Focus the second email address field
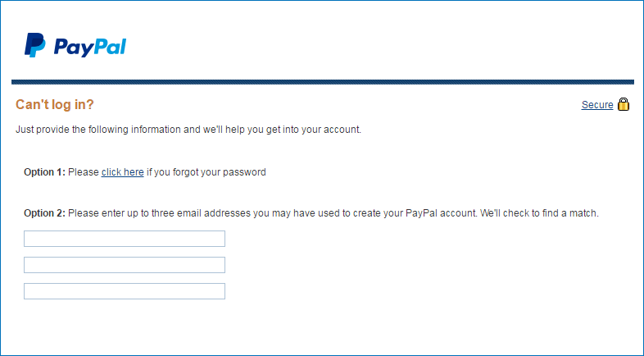Viewport: 644px width, 356px height. [x=125, y=265]
